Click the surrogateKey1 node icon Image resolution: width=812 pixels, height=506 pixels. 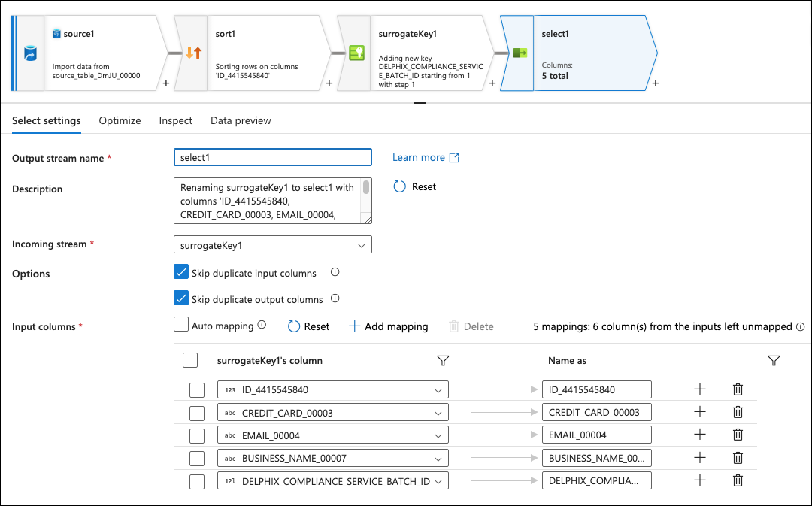pos(356,53)
